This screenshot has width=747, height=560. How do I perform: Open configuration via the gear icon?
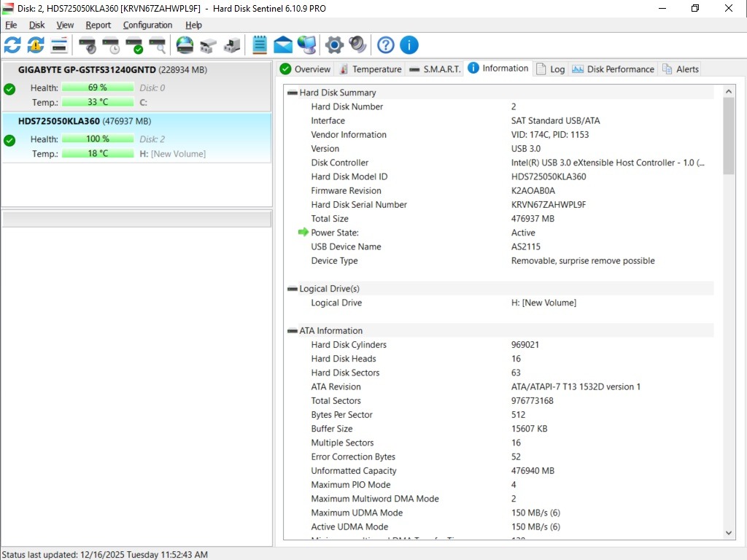click(x=334, y=45)
